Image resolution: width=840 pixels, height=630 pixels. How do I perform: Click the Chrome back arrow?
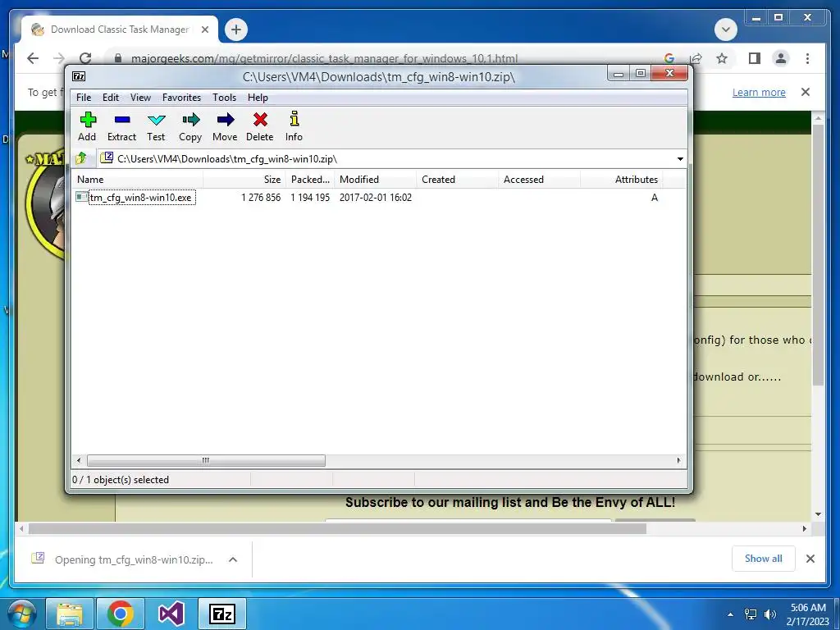(33, 58)
